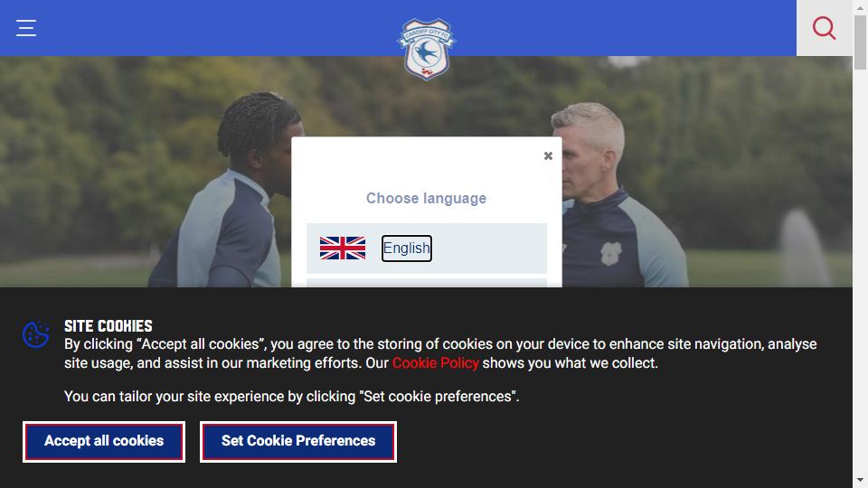Click the SITE COOKIES heading
Viewport: 868px width, 488px height.
point(108,326)
